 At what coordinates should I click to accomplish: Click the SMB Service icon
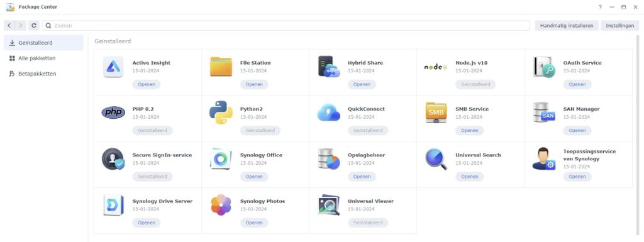pos(436,113)
